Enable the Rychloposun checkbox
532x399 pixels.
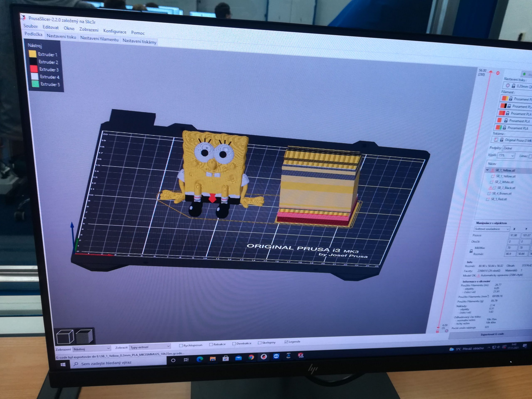[181, 346]
